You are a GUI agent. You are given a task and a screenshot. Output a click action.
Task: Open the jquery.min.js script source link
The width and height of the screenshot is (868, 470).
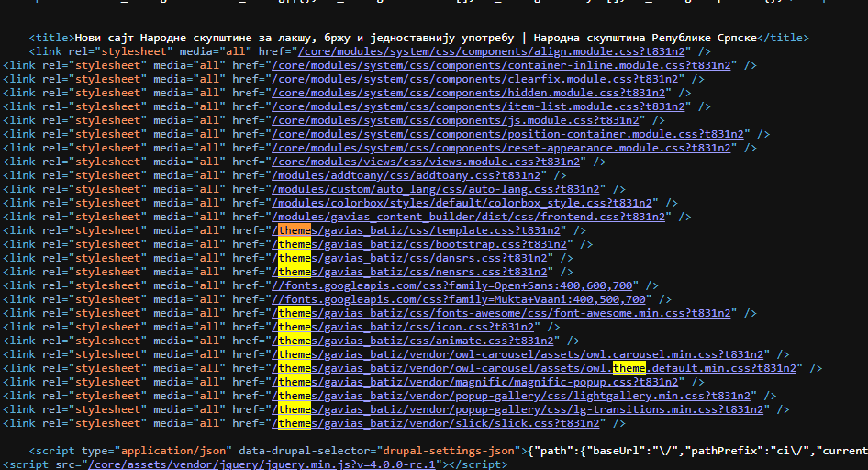click(x=263, y=464)
